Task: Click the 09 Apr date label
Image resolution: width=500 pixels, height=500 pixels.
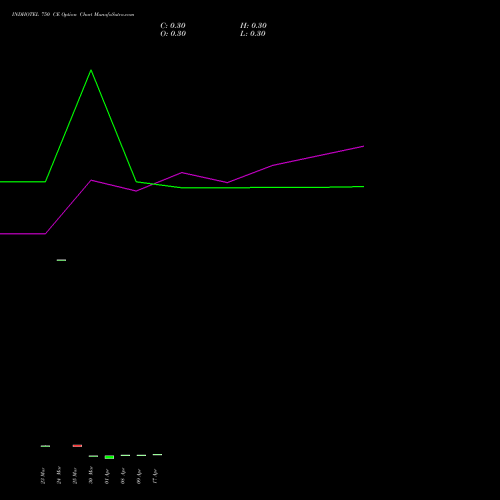Action: coord(139,476)
